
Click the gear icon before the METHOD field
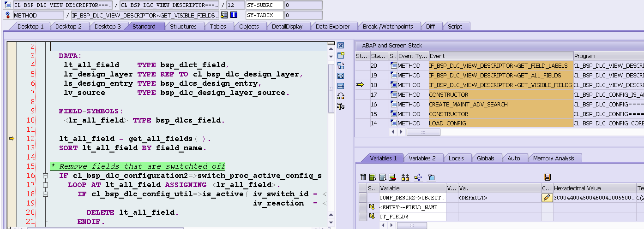pos(7,15)
